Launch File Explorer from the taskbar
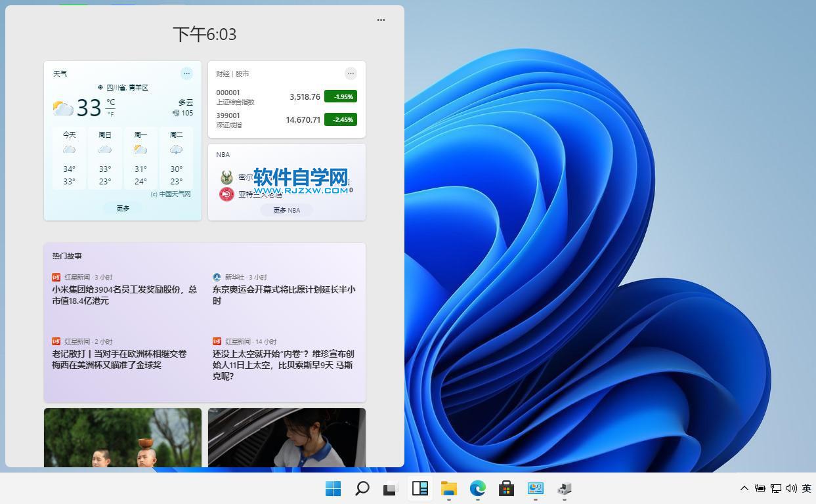 [449, 488]
